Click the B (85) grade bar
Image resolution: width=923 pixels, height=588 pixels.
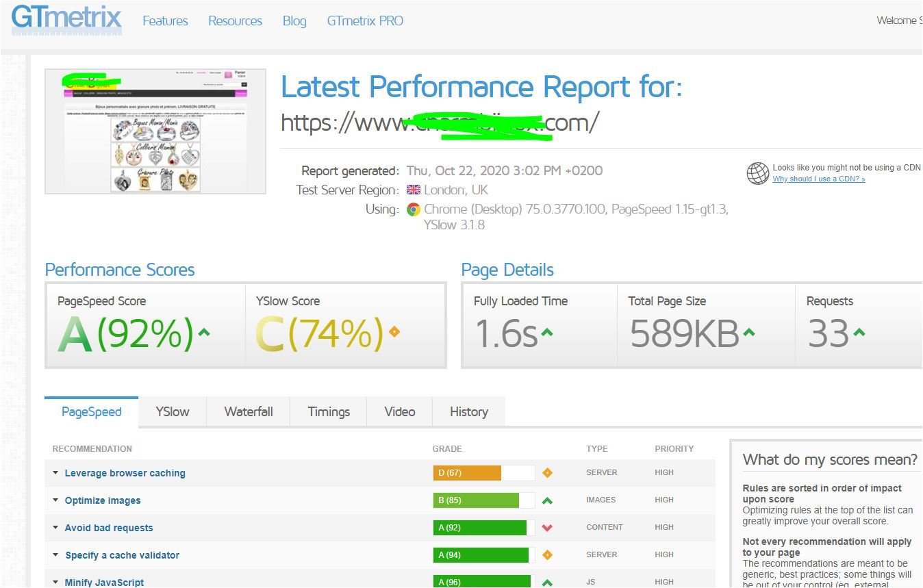[484, 500]
